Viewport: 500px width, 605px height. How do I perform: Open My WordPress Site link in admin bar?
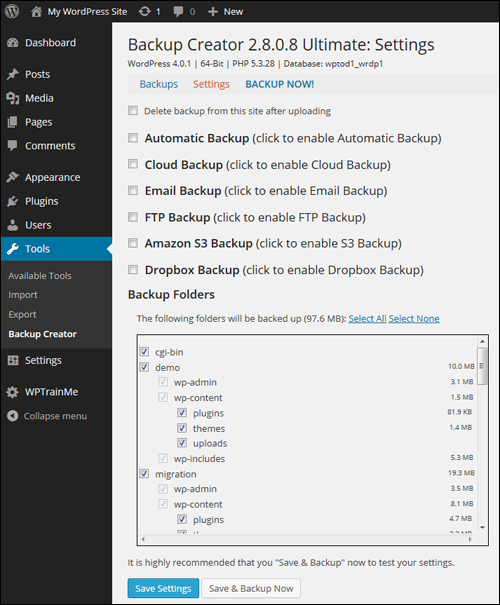coord(87,12)
